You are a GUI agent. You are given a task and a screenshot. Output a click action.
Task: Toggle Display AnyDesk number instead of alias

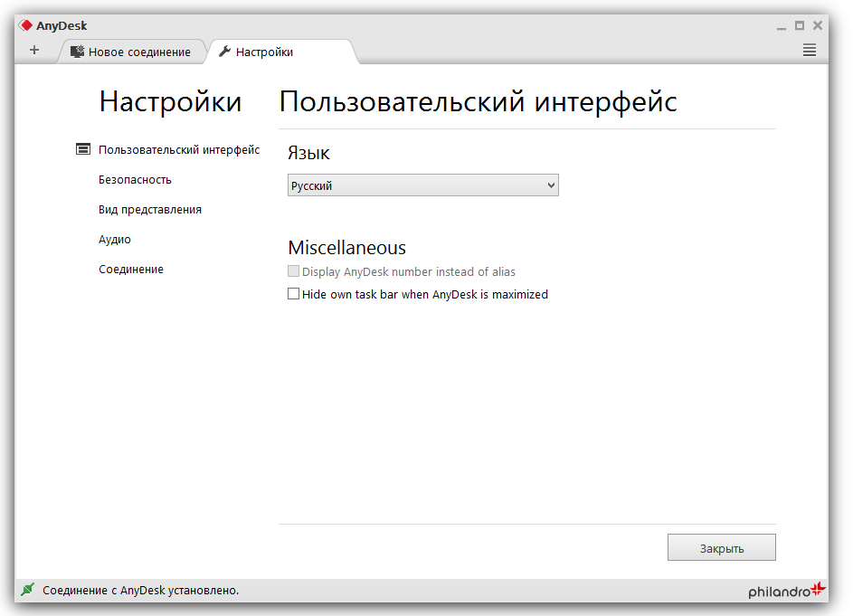[x=293, y=271]
